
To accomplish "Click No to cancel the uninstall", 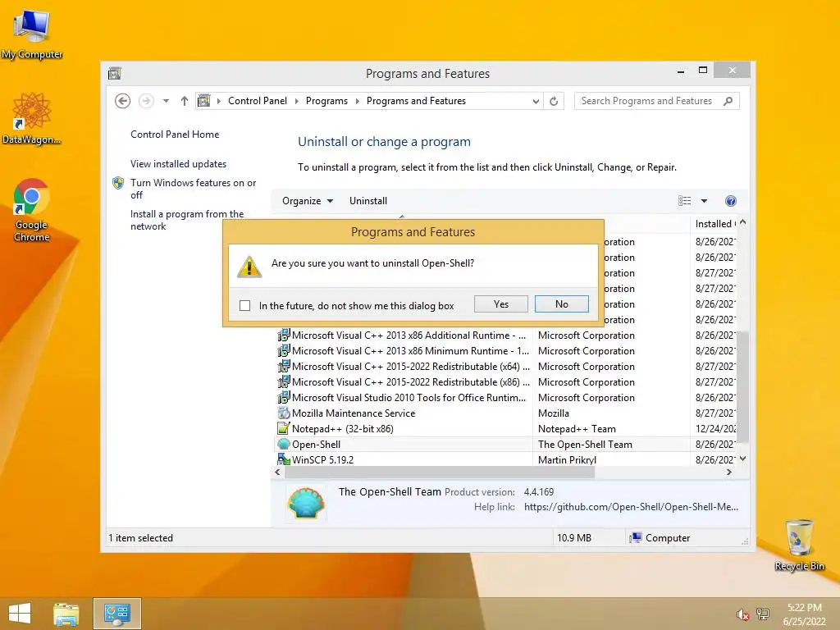I will coord(561,304).
